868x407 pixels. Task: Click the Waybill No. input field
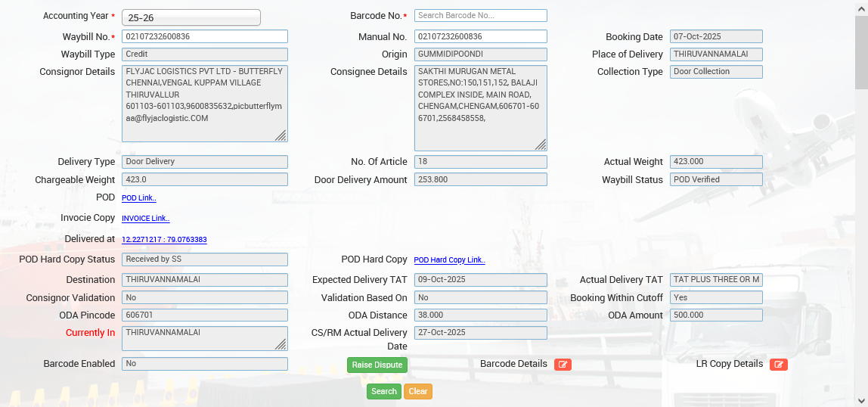click(x=205, y=36)
